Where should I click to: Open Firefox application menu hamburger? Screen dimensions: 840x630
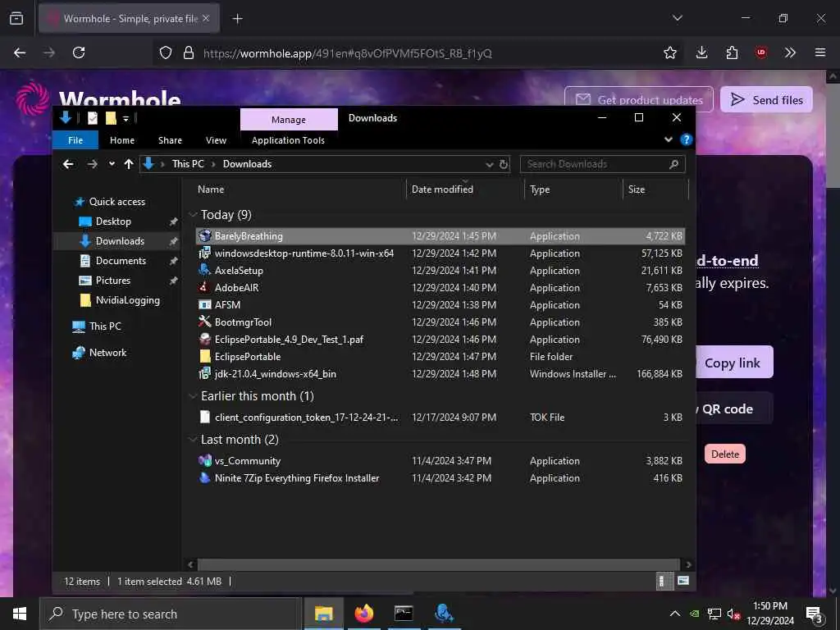(819, 52)
